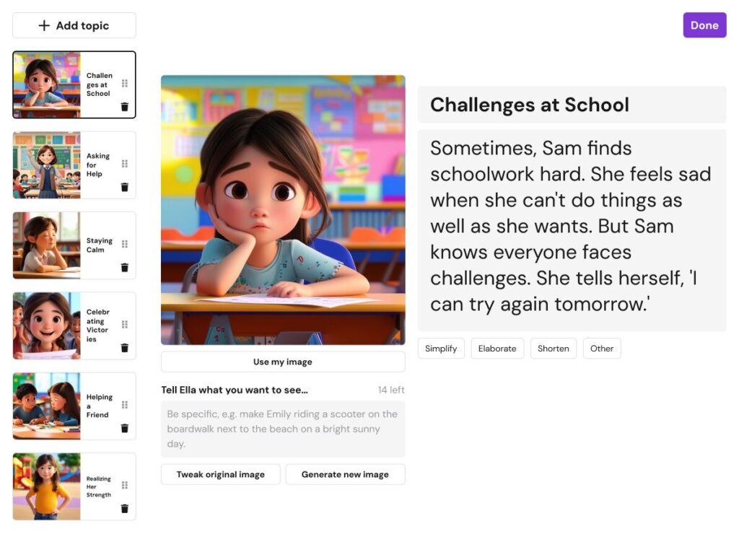This screenshot has width=739, height=560.
Task: Delete the "Challenges at School" topic
Action: (x=125, y=106)
